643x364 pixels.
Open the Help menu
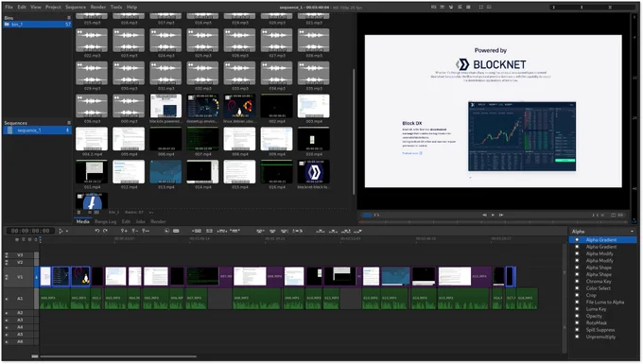click(131, 7)
